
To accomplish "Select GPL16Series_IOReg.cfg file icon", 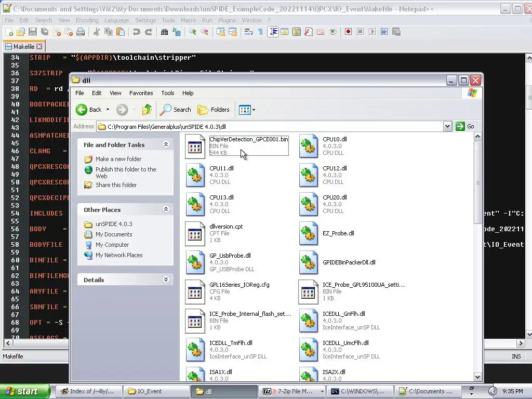I will click(195, 292).
